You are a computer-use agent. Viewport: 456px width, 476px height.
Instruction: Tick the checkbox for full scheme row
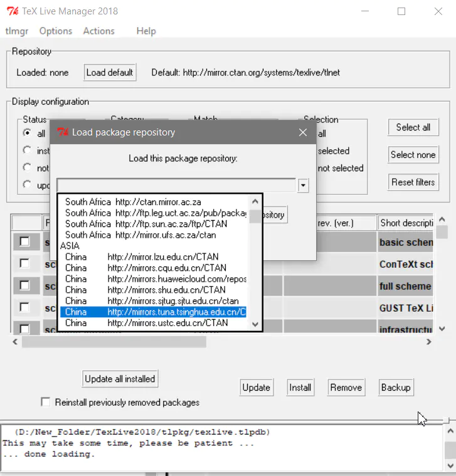pyautogui.click(x=24, y=285)
